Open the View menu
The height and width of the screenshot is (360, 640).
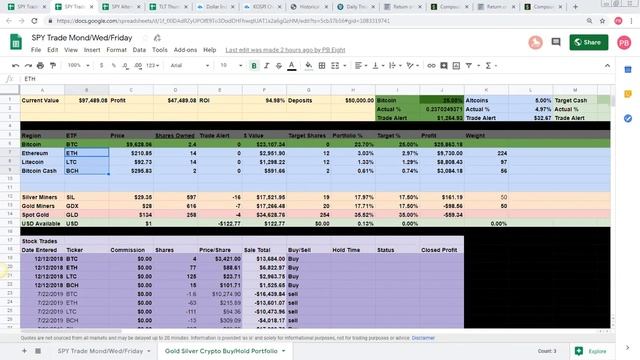[x=71, y=50]
